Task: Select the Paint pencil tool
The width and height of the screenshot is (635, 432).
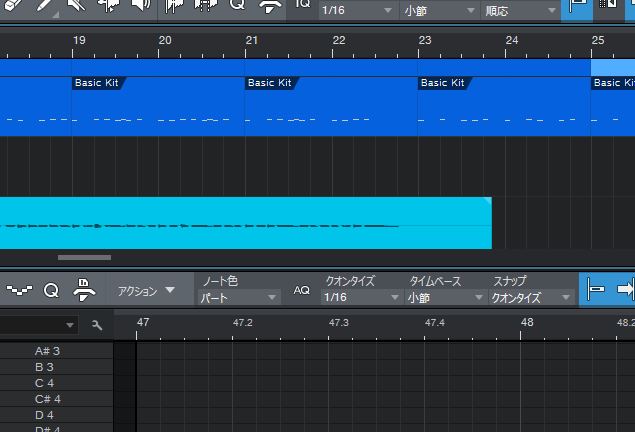Action: pyautogui.click(x=45, y=6)
